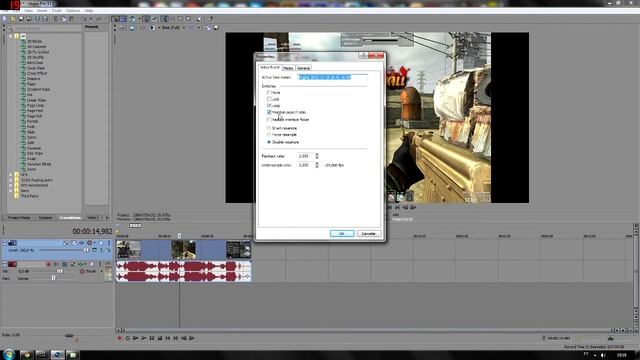The height and width of the screenshot is (360, 640).
Task: Click Stop in timeline transport bar
Action: 160,338
